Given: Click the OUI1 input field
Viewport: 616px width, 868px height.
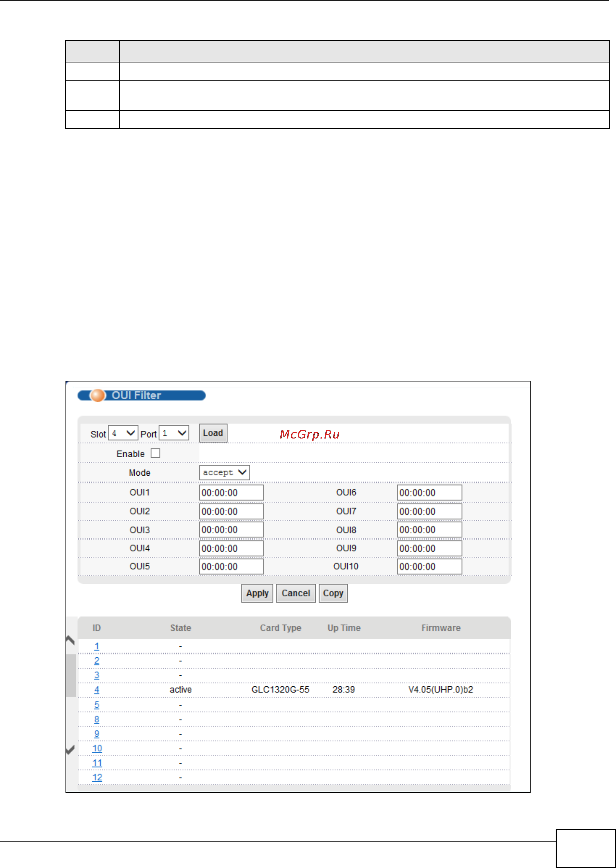Looking at the screenshot, I should [x=231, y=493].
